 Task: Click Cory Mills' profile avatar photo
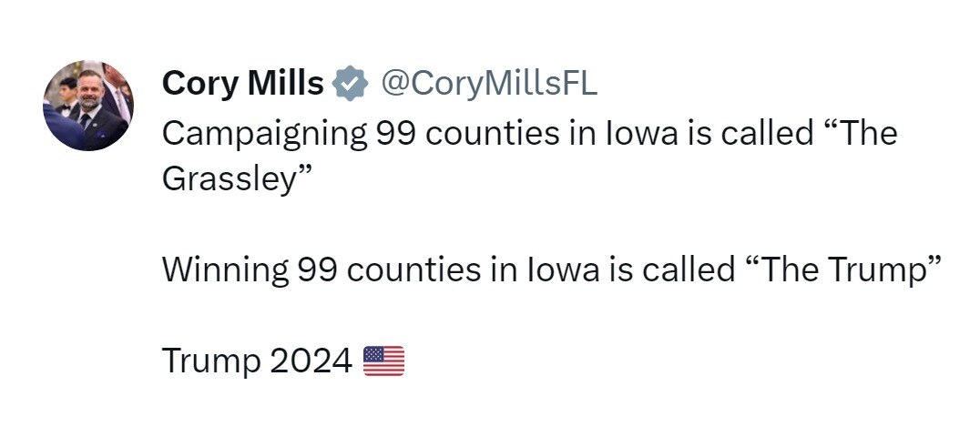pos(87,106)
